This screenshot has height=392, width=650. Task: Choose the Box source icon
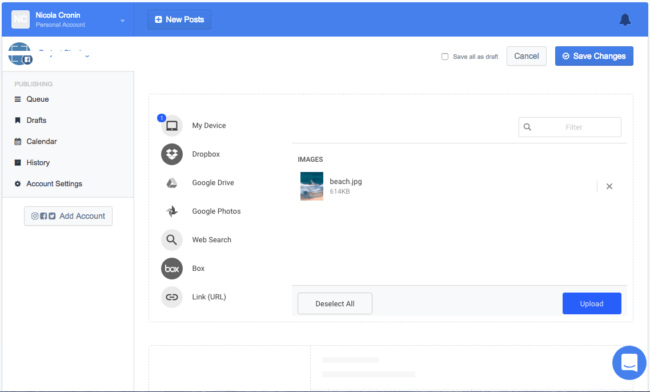[172, 269]
